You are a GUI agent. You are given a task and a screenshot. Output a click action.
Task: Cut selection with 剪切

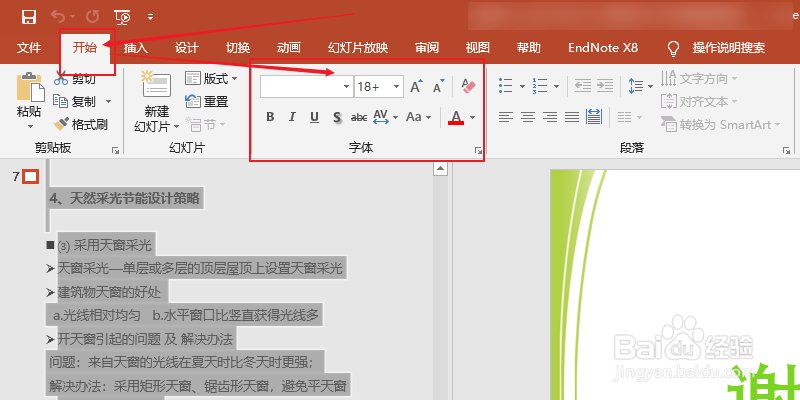[x=75, y=79]
